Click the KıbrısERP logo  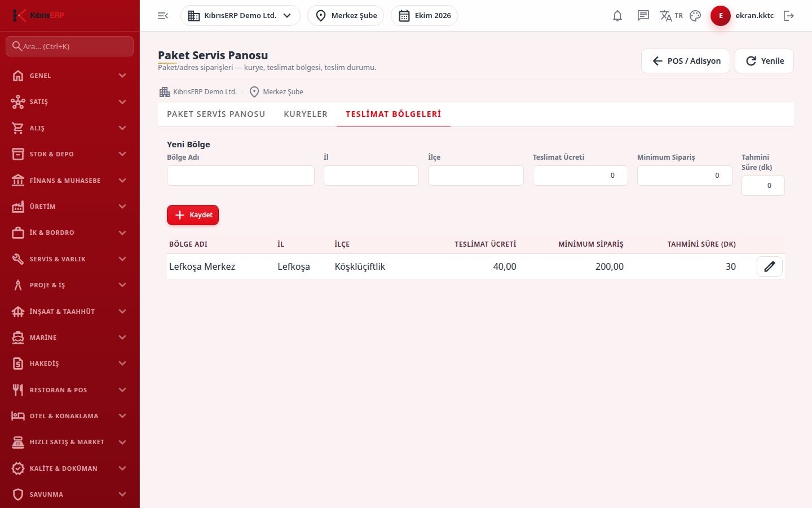[38, 15]
